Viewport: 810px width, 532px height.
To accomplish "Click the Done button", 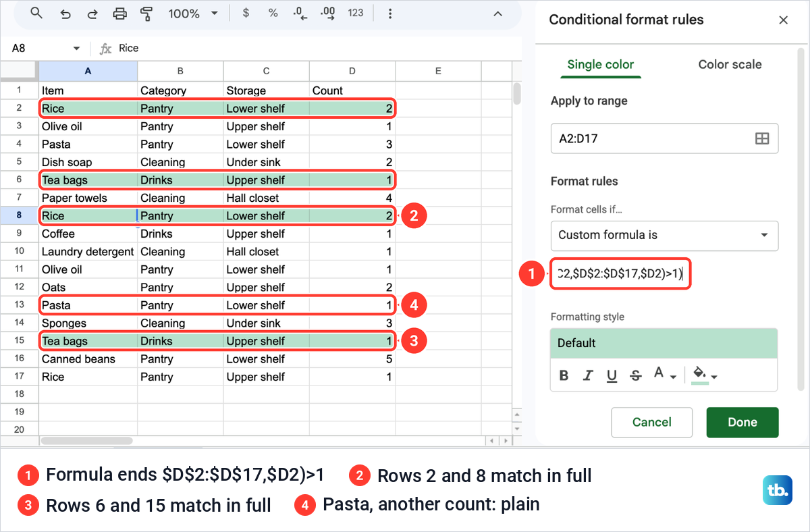I will (742, 422).
